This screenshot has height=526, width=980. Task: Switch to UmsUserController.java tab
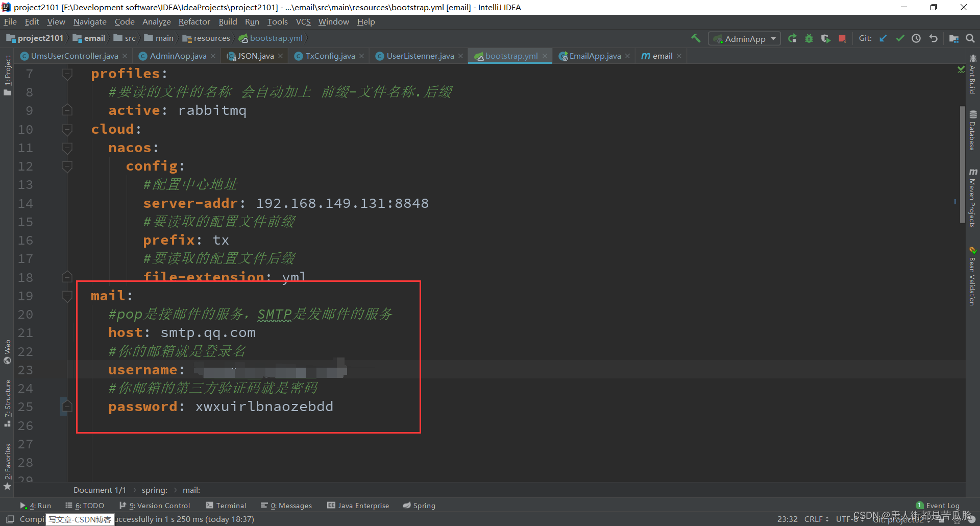point(74,56)
